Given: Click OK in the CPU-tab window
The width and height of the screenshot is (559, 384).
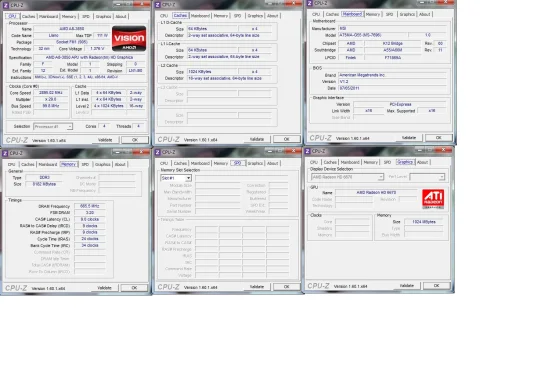Looking at the screenshot, I should (x=135, y=140).
